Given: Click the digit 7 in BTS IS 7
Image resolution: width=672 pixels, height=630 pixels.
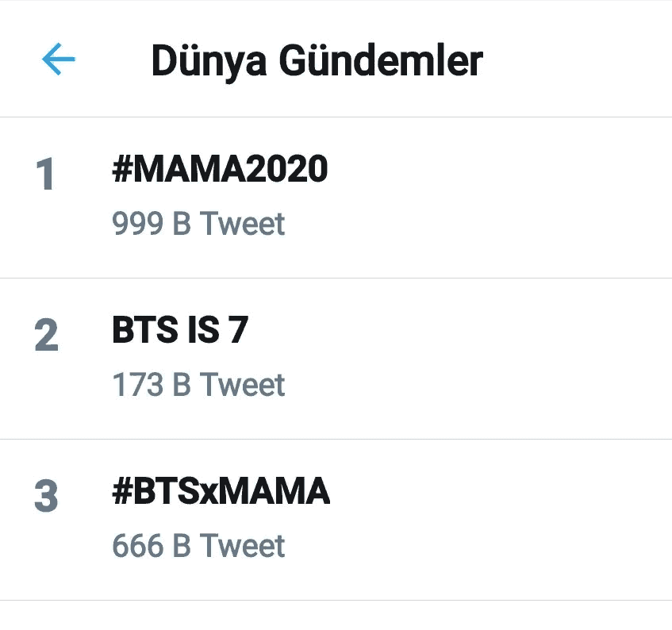Looking at the screenshot, I should 237,330.
